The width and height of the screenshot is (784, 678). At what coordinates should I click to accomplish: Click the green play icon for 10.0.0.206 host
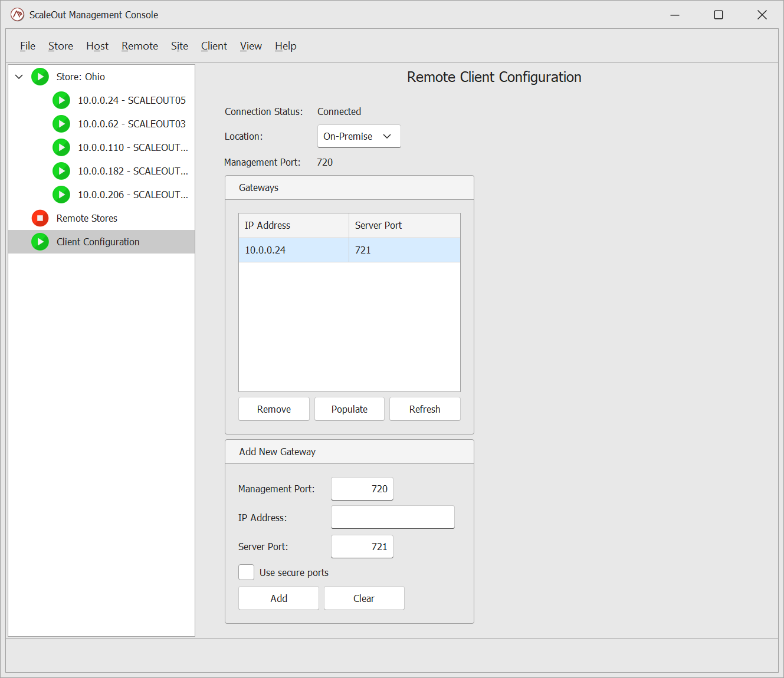click(61, 195)
